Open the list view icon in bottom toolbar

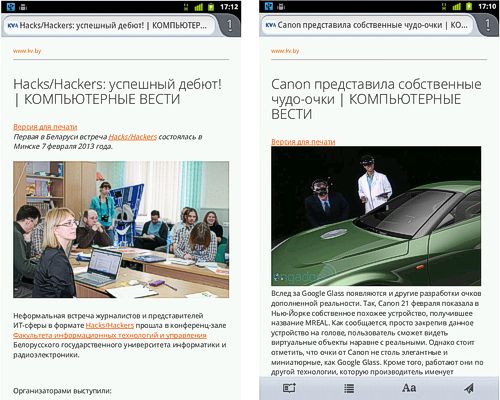click(349, 388)
